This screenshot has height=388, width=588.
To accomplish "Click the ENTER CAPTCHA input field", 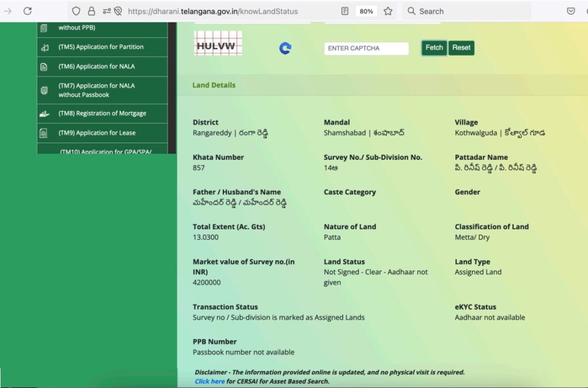I will click(x=366, y=48).
